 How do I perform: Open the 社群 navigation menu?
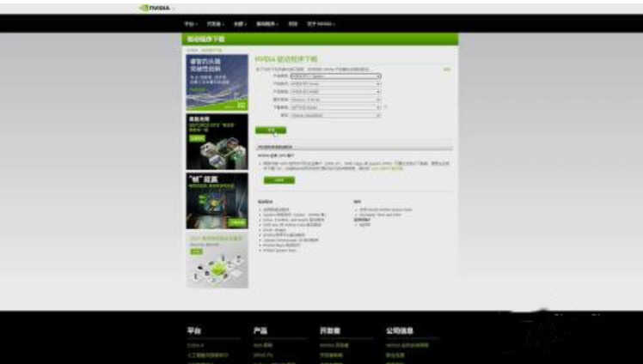point(240,24)
